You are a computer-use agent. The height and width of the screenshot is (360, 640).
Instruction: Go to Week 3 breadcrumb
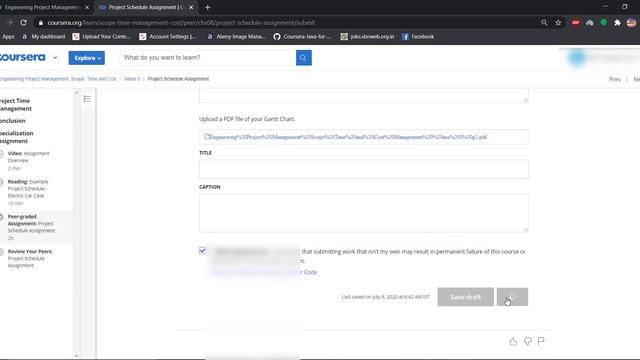tap(132, 79)
